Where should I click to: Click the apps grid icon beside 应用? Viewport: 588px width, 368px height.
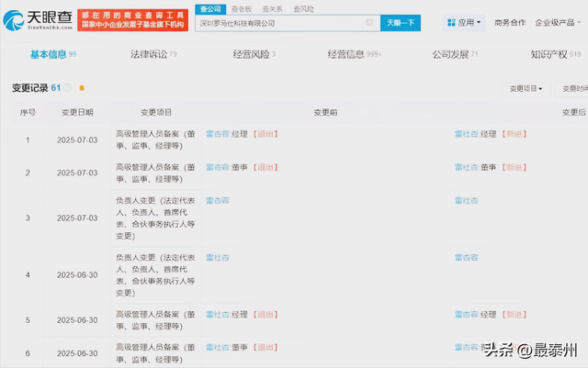click(451, 23)
